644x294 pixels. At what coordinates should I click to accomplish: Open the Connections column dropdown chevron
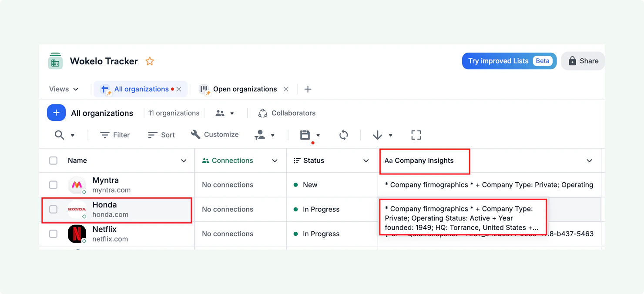click(x=275, y=161)
